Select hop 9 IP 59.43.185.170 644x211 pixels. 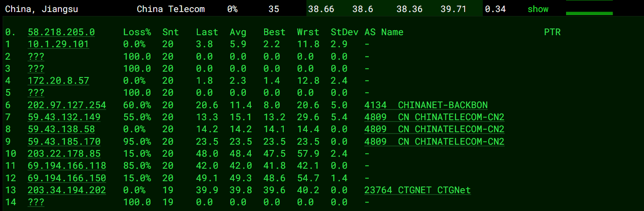click(x=64, y=142)
